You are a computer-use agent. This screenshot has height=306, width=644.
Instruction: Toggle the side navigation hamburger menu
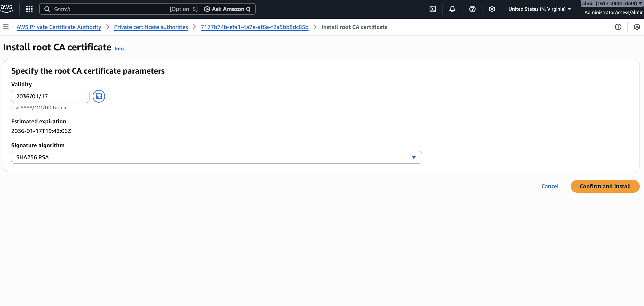point(6,27)
